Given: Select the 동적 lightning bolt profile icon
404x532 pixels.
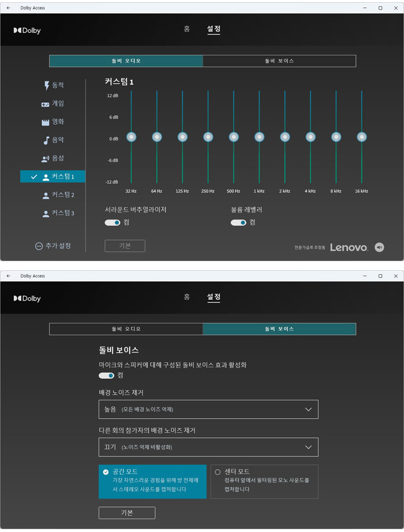Looking at the screenshot, I should tap(47, 85).
